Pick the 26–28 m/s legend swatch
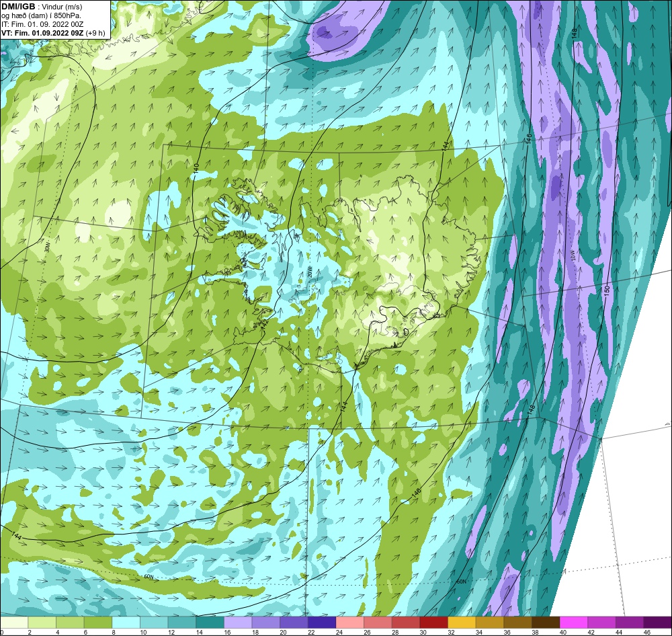Viewport: 672px width, 636px height. (378, 623)
